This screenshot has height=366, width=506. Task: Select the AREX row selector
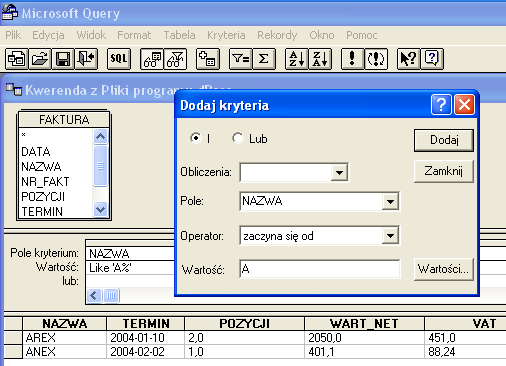pos(13,338)
